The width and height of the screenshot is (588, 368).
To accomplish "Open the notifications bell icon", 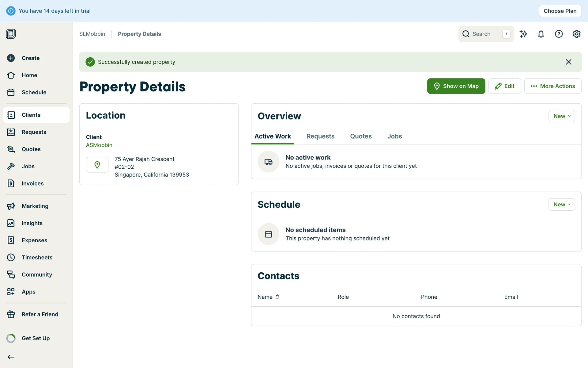I will click(541, 34).
